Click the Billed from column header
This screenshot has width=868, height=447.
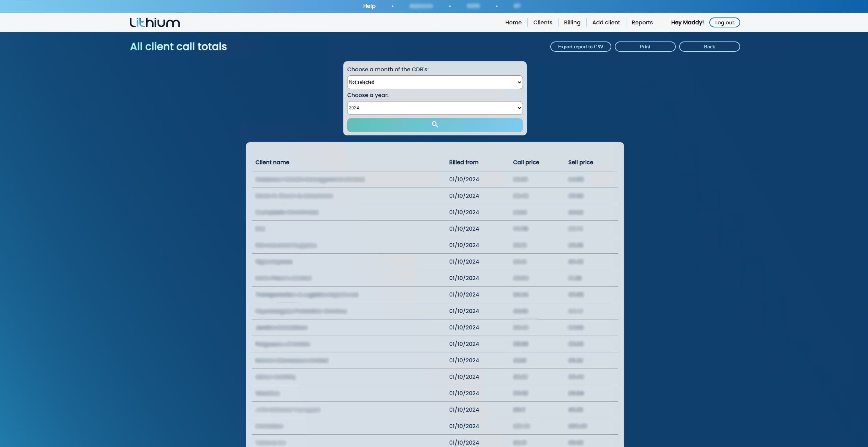[x=463, y=162]
